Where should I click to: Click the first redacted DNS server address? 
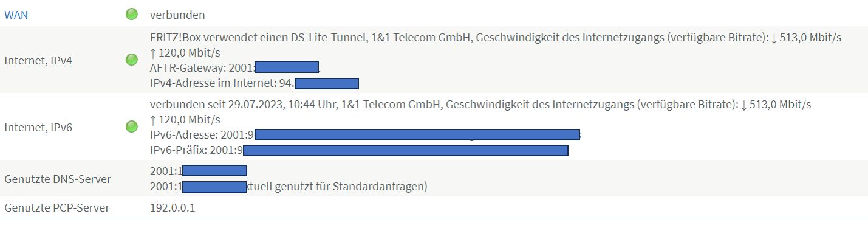214,171
